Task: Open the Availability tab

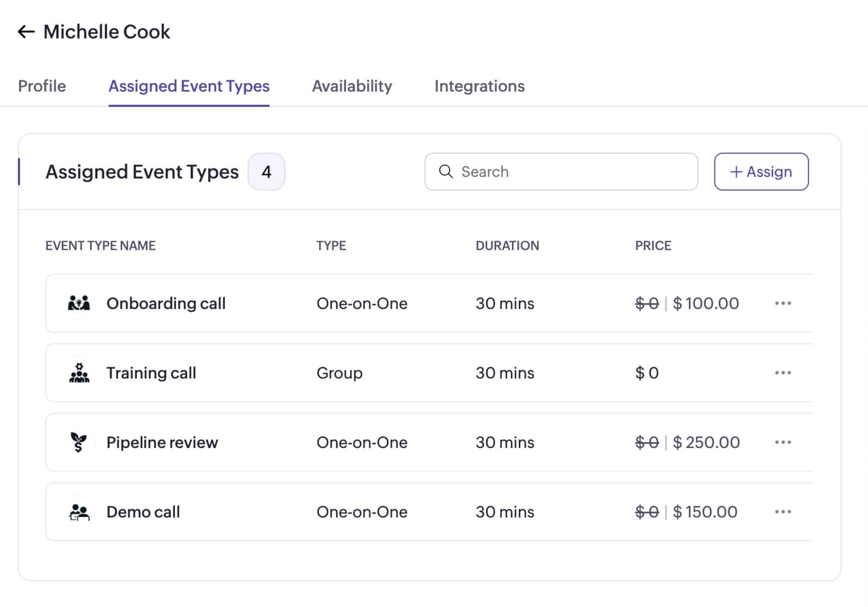Action: 352,86
